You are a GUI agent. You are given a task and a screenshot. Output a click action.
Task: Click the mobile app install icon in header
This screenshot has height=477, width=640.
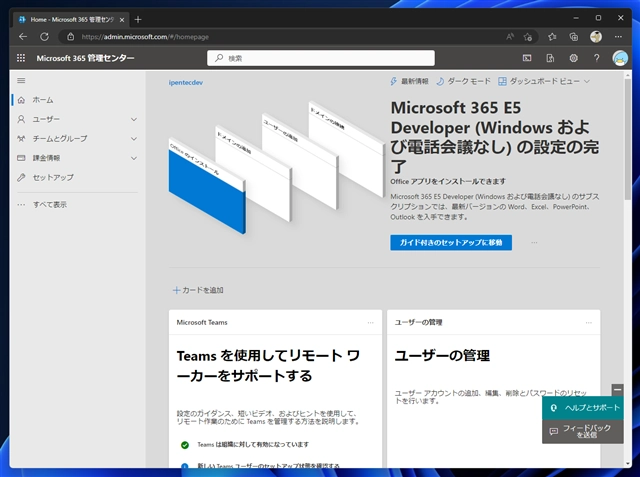(550, 58)
